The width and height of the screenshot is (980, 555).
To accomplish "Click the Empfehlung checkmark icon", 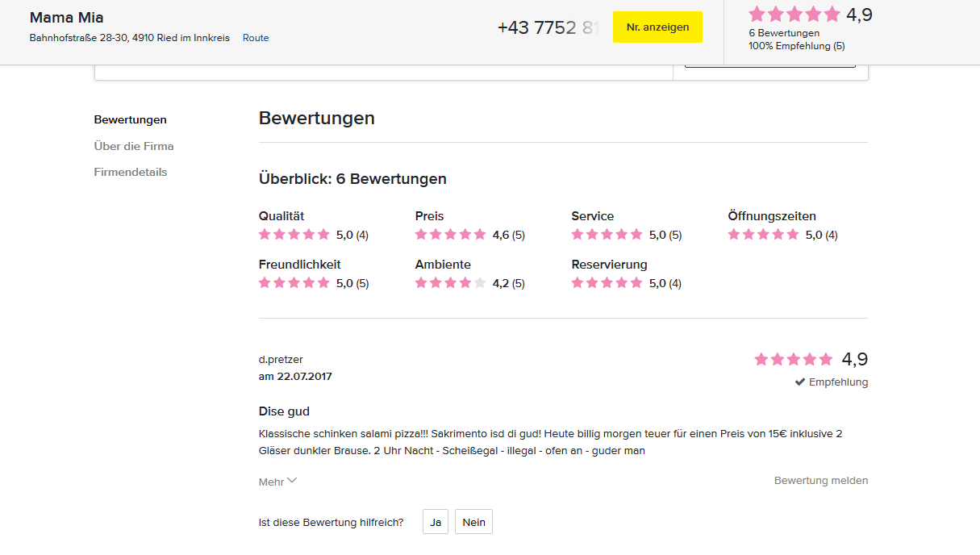I will [800, 382].
